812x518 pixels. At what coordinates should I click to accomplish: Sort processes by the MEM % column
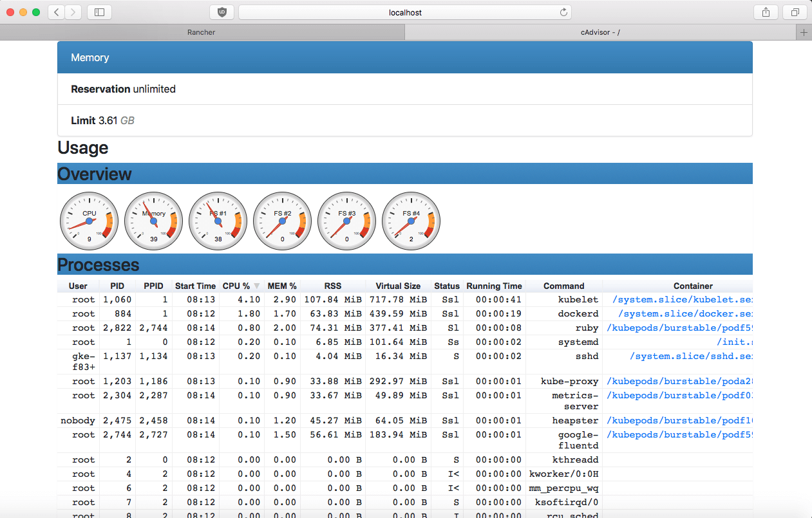(x=281, y=286)
